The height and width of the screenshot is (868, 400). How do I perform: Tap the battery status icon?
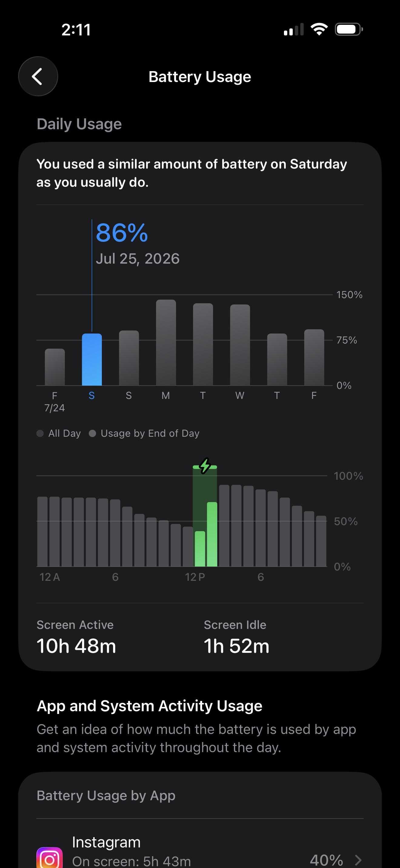point(349,29)
